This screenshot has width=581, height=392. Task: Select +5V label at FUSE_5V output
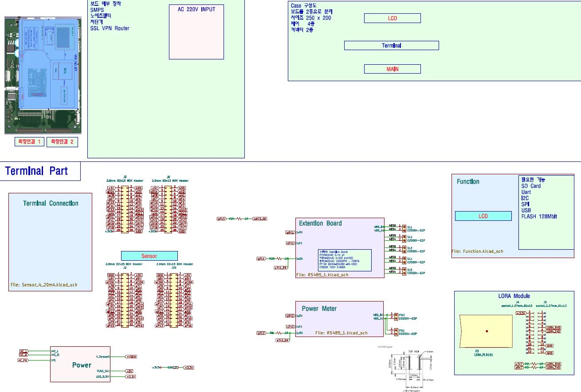coord(129,371)
